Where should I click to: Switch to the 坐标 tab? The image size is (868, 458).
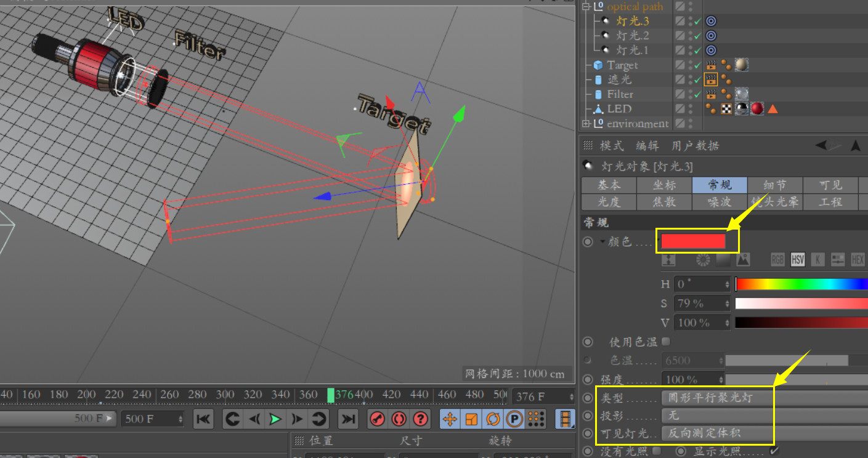(x=664, y=185)
